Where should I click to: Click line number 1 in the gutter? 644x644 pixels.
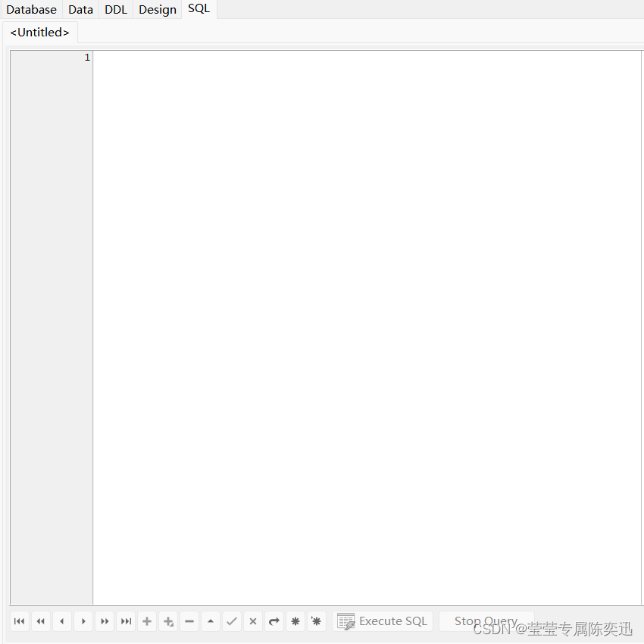coord(87,57)
